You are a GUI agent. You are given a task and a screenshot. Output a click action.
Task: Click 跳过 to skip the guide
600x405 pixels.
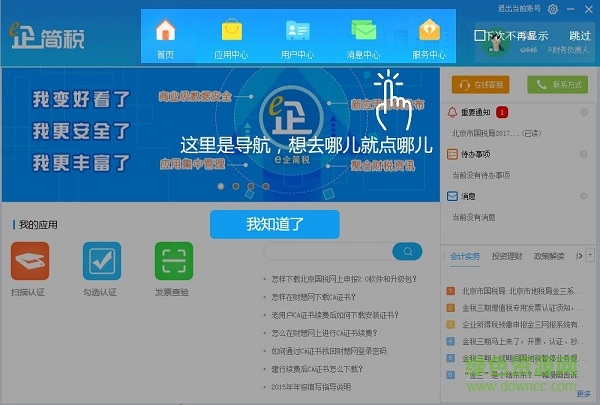coord(580,36)
